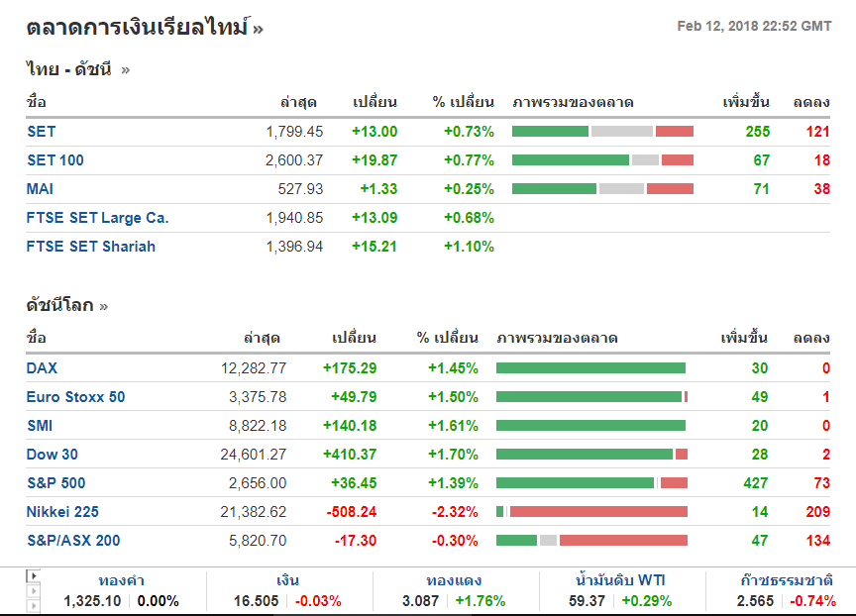Click the Nikkei 225 market overview bar

pos(591,512)
